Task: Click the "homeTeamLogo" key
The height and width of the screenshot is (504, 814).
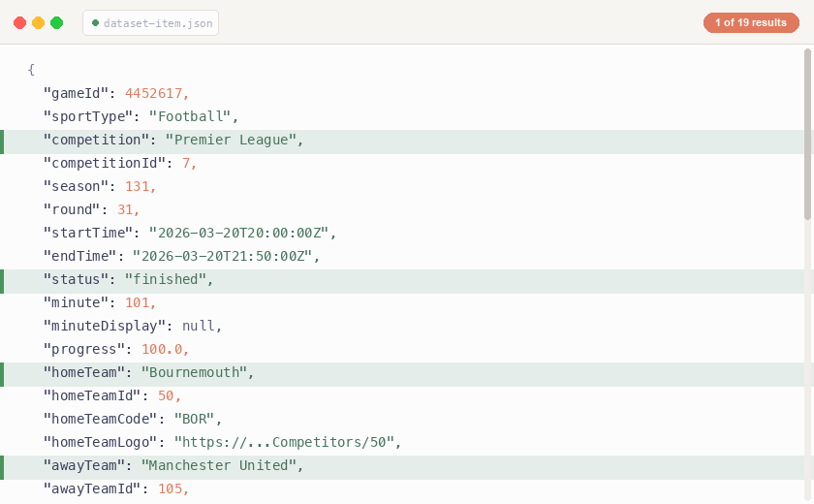Action: click(x=101, y=442)
